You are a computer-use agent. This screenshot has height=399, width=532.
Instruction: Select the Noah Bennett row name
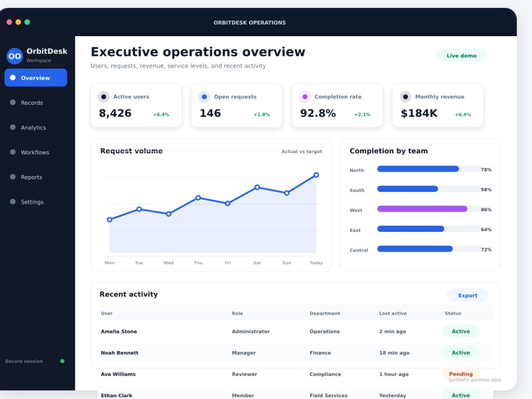(119, 353)
